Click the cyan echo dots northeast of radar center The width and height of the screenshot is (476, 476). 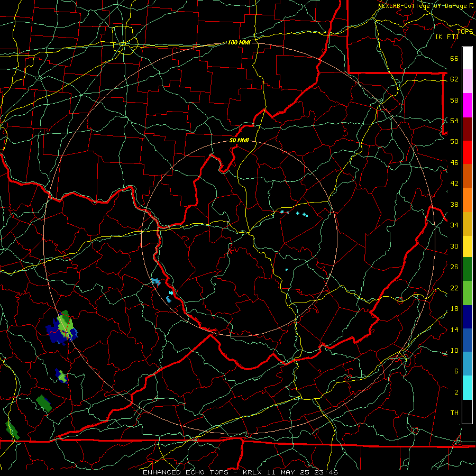coord(294,214)
